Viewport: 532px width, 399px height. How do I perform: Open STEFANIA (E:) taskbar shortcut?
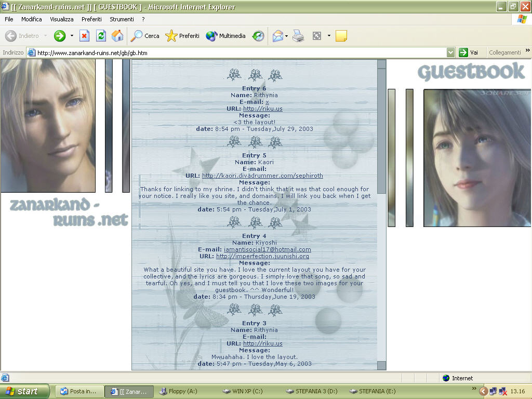coord(373,391)
